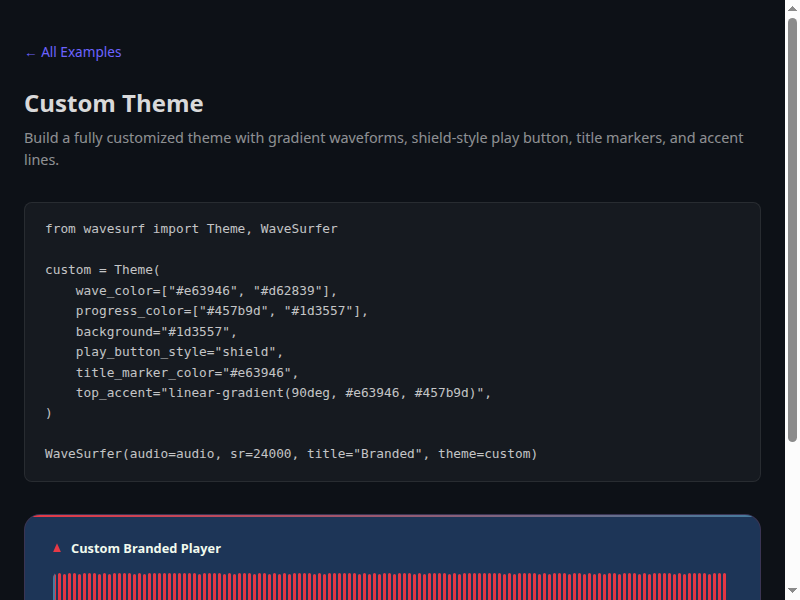
Task: Click the vertical scrollbar thumb
Action: click(x=792, y=230)
